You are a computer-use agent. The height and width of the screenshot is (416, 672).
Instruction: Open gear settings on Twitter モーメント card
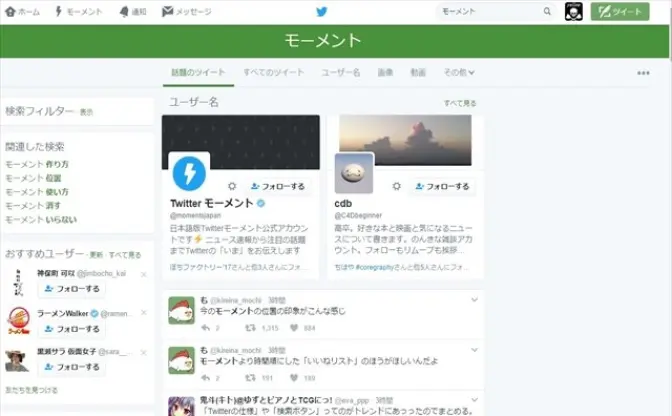(x=232, y=186)
